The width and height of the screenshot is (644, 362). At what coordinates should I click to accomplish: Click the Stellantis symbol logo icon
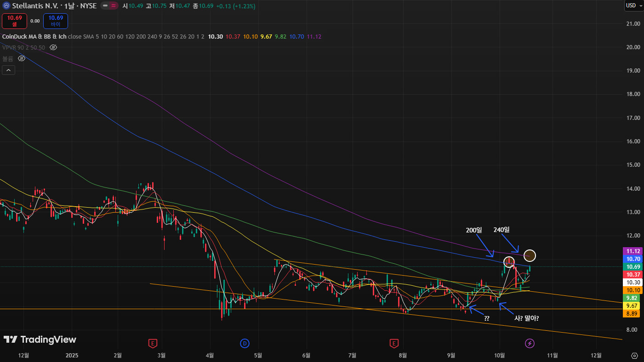point(6,6)
